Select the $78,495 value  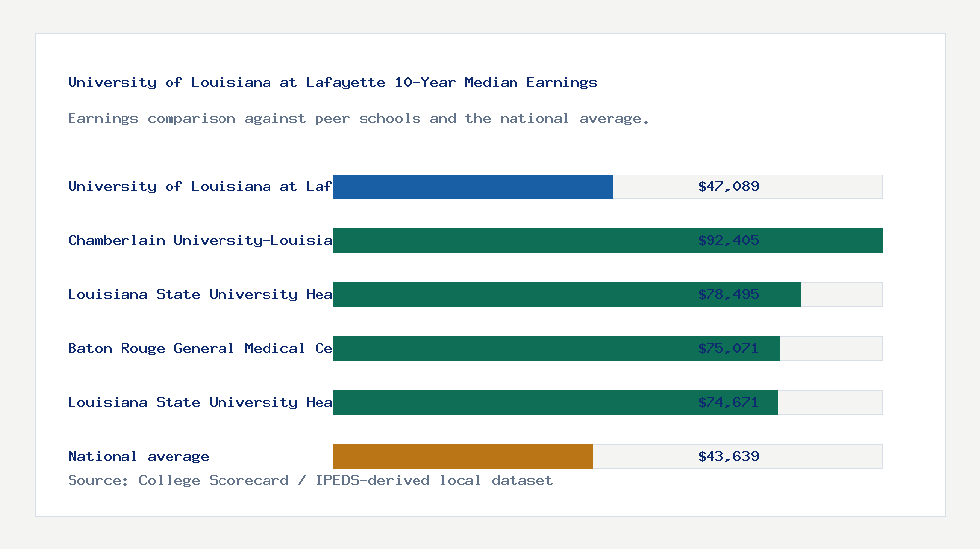[728, 294]
